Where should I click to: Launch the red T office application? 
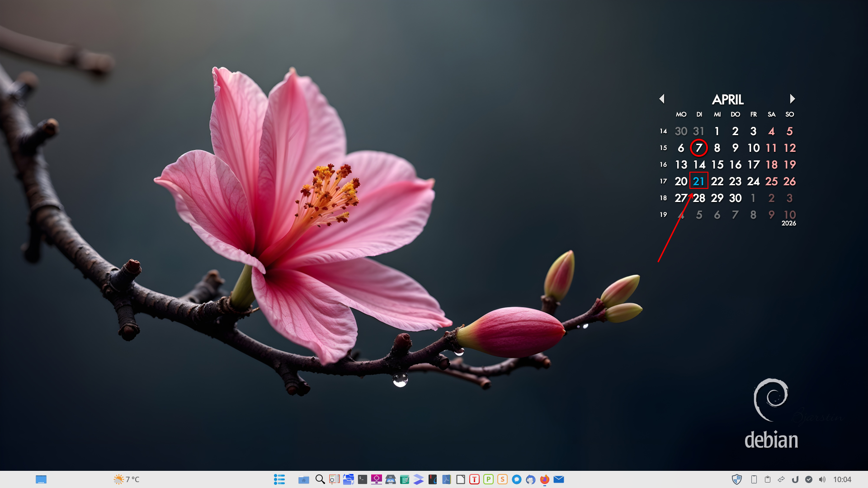click(474, 479)
